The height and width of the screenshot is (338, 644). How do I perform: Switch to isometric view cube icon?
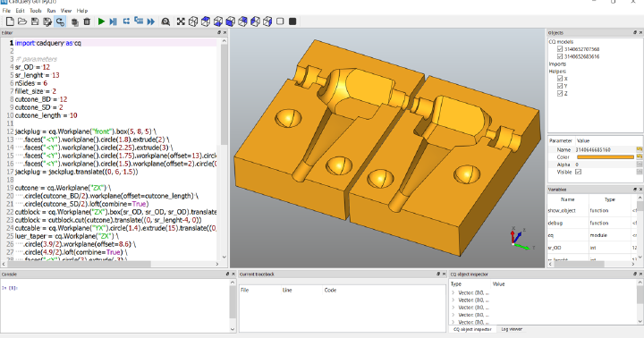[193, 21]
